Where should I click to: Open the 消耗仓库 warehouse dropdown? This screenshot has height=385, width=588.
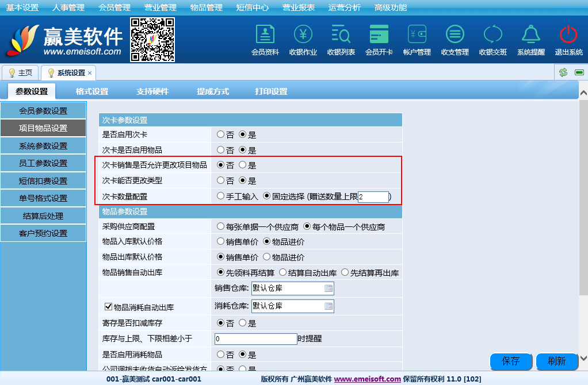pos(329,306)
